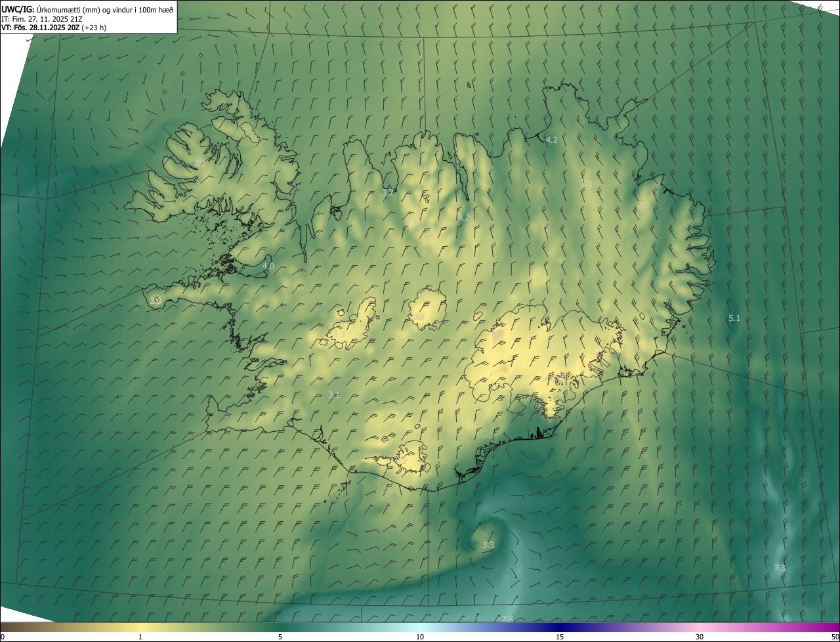Click the 10 tick label on color bar
Image resolution: width=840 pixels, height=642 pixels.
pyautogui.click(x=420, y=637)
